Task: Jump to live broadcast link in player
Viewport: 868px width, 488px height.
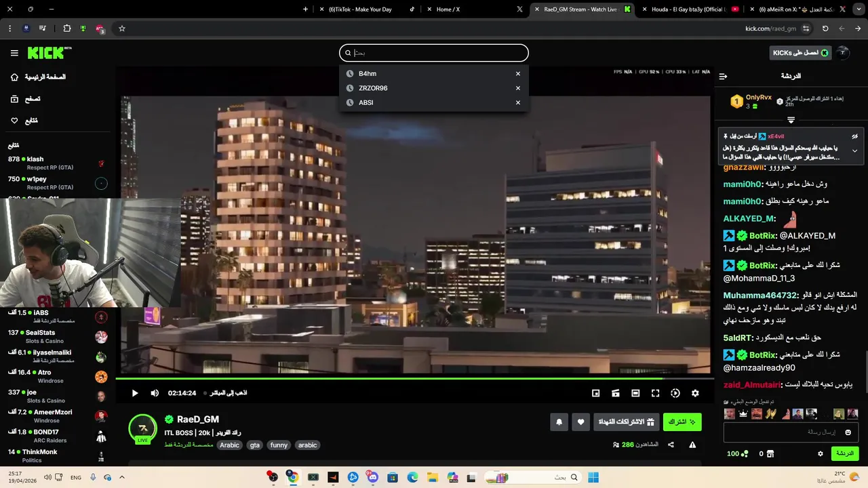Action: point(228,393)
